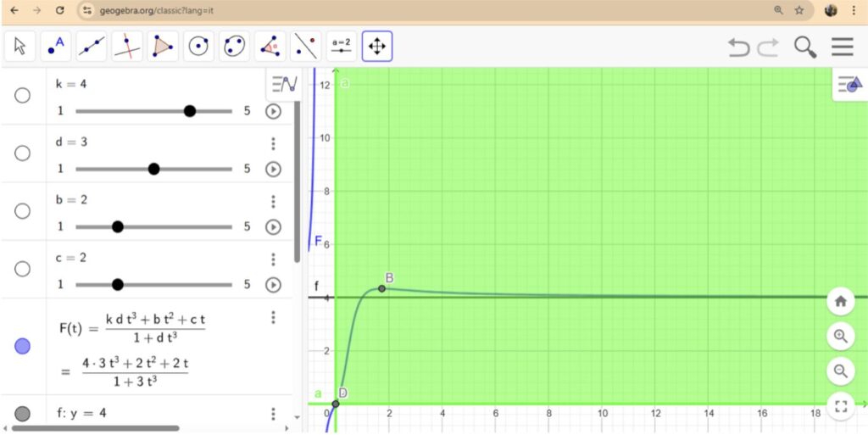Click the slider handle for c = 2

(x=118, y=284)
